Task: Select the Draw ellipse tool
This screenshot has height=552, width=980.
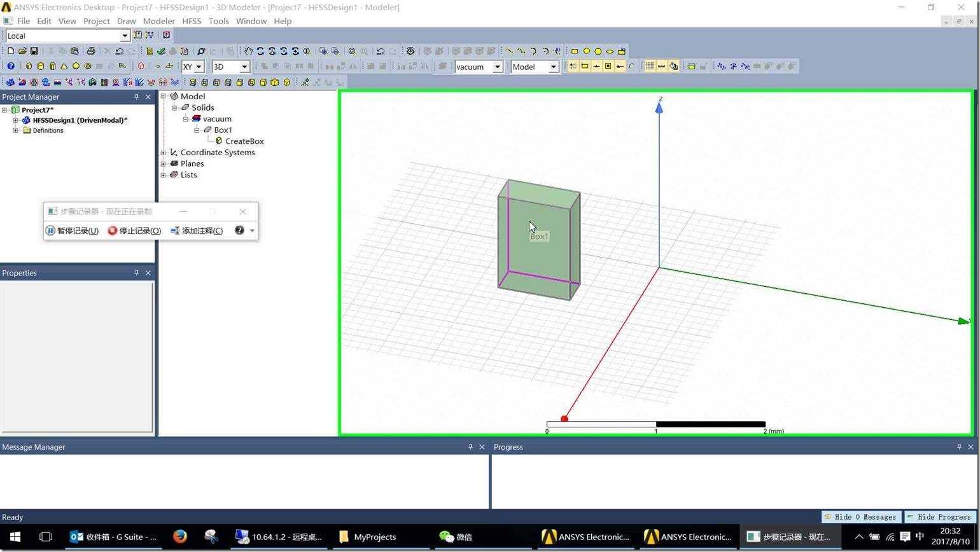Action: tap(610, 51)
